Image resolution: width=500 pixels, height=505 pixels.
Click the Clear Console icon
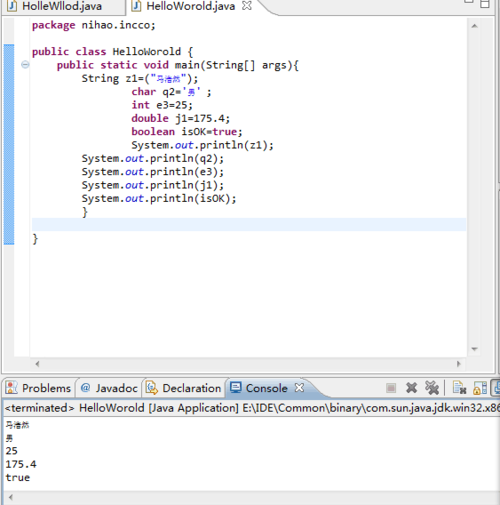pyautogui.click(x=459, y=388)
